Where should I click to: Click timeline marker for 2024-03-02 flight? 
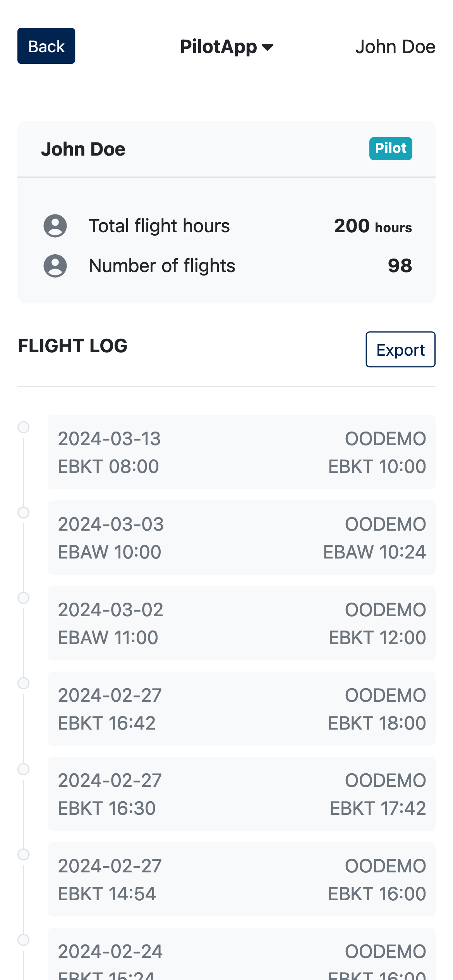[24, 598]
